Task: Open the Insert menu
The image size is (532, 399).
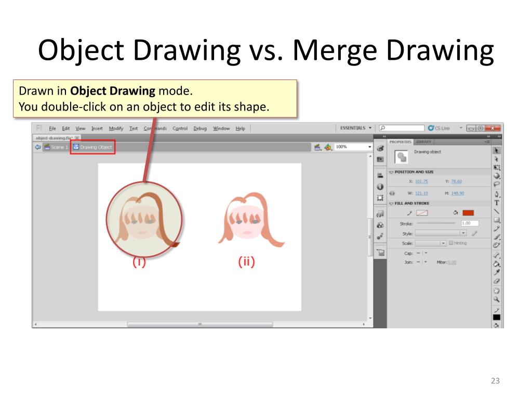Action: coord(97,128)
